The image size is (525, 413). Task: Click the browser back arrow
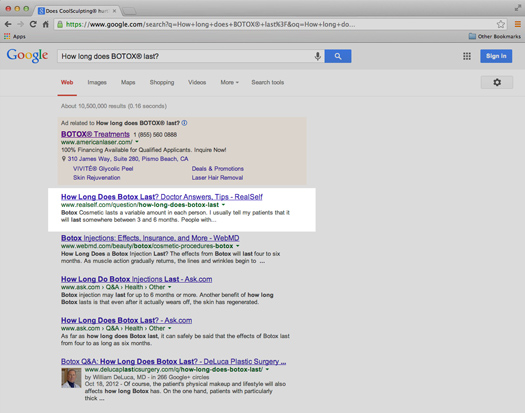coord(8,24)
